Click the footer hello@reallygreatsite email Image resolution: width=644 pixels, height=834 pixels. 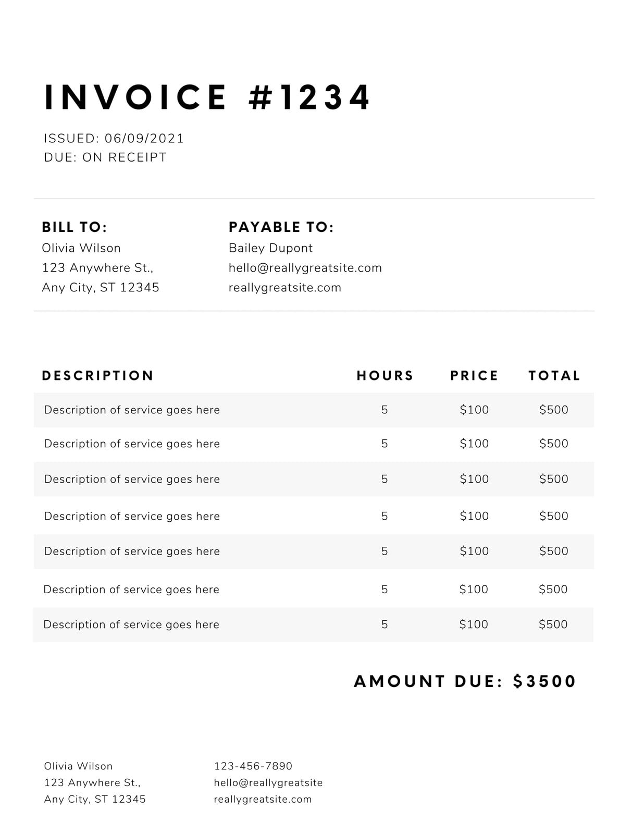(268, 782)
